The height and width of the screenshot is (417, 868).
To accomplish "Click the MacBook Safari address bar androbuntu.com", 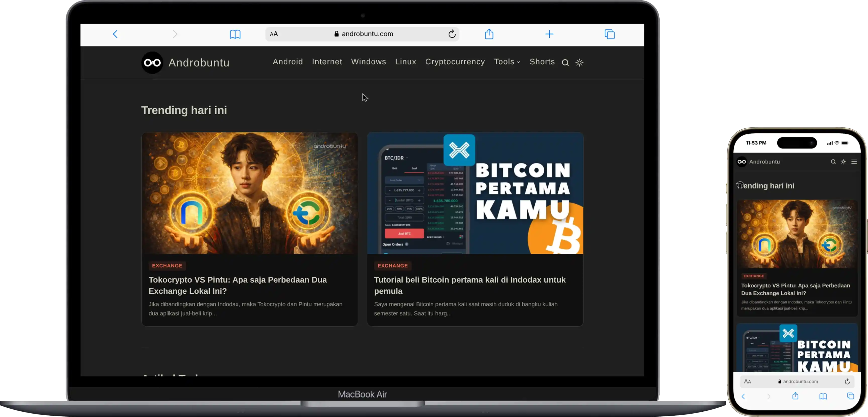I will (362, 34).
